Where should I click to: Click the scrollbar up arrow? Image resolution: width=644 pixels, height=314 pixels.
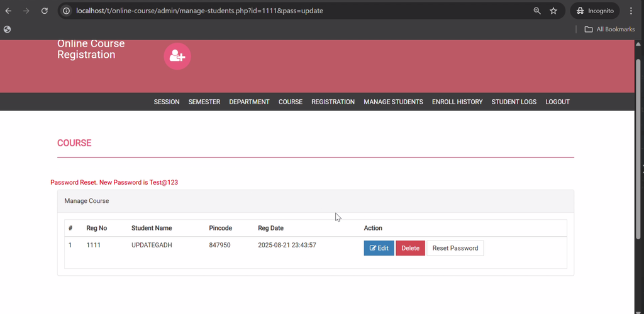pos(638,44)
